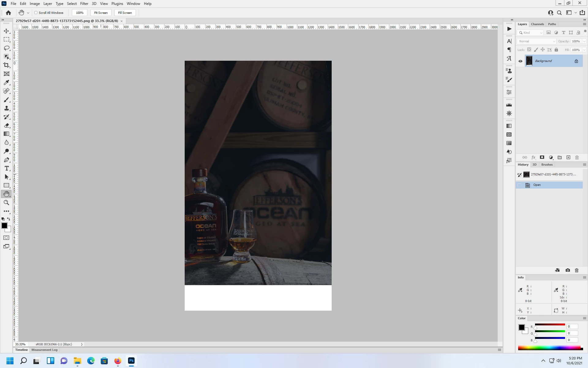This screenshot has width=588, height=368.
Task: Select the Zoom tool in toolbar
Action: [x=6, y=202]
